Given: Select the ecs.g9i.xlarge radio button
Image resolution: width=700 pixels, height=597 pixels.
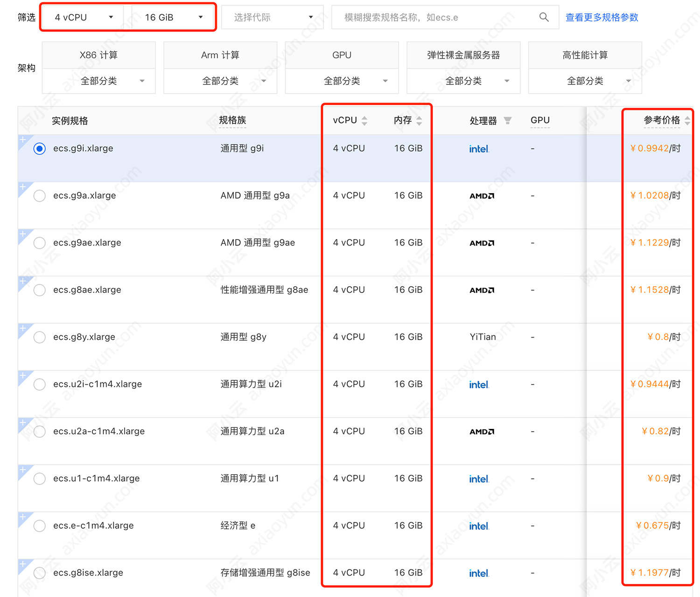Looking at the screenshot, I should 40,149.
